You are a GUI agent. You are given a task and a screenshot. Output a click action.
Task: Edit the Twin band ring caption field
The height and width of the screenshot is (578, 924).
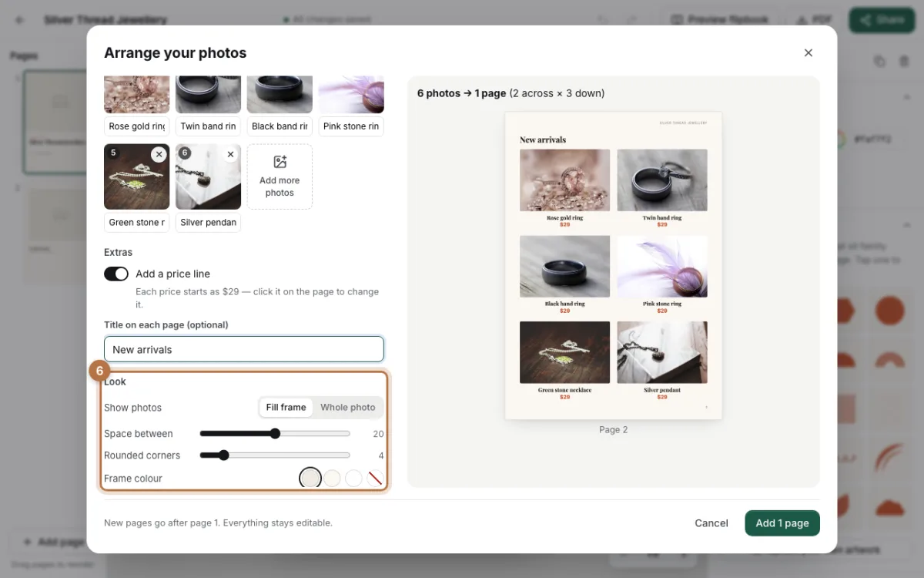pos(208,126)
